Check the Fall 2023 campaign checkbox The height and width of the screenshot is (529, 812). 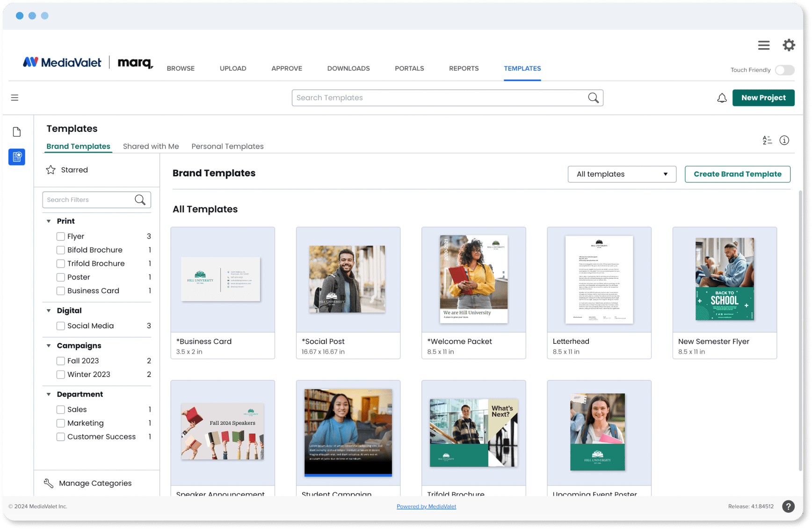point(61,361)
